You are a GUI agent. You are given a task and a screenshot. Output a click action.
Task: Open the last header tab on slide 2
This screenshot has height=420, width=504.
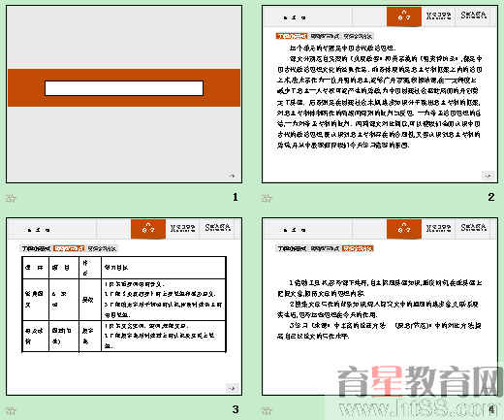[x=474, y=16]
